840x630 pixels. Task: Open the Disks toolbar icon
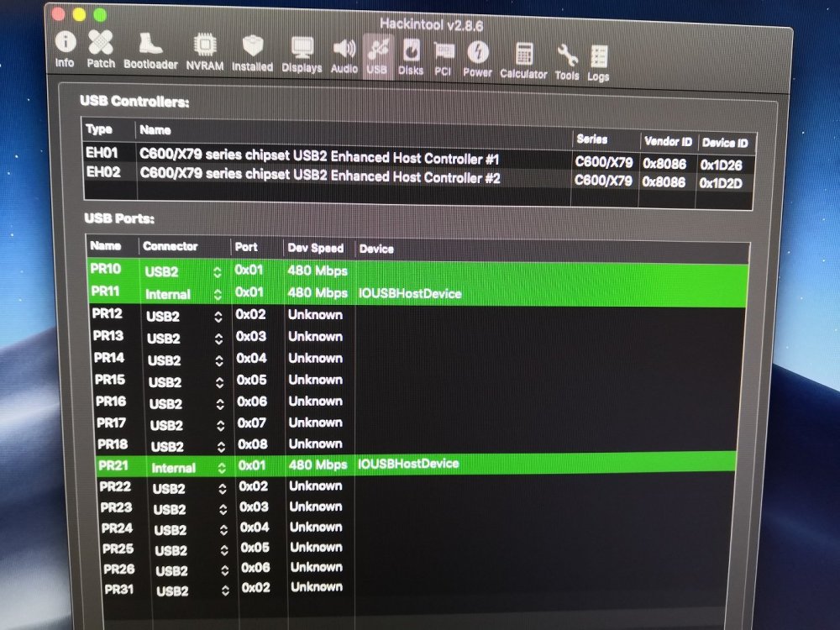(411, 58)
